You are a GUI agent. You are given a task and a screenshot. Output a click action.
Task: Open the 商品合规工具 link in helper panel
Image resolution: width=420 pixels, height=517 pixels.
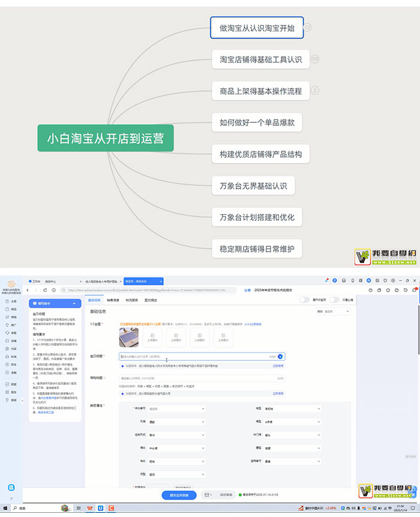(46, 412)
